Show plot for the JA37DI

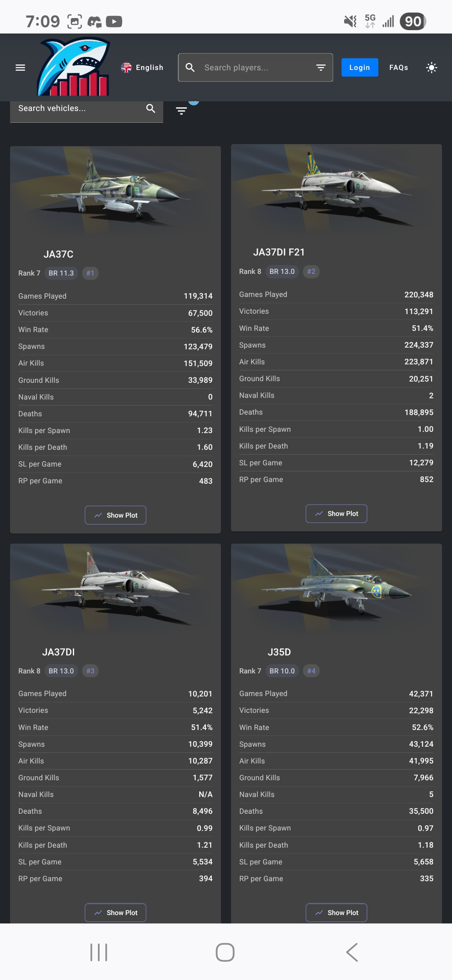coord(116,913)
